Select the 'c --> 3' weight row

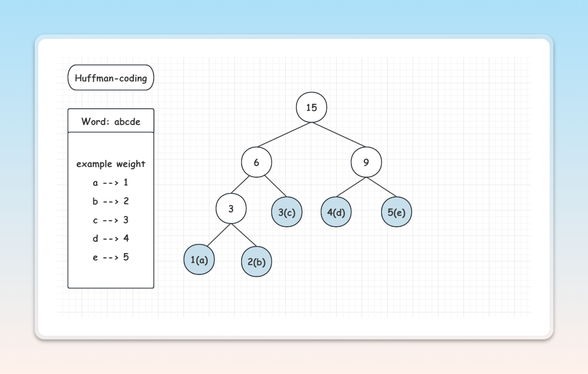pos(110,220)
